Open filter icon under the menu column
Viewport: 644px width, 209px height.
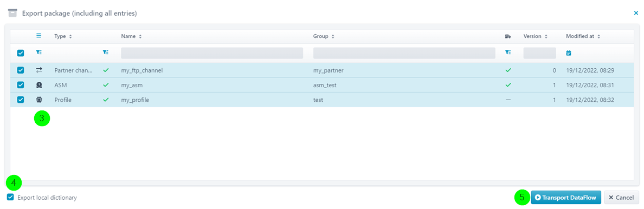pyautogui.click(x=38, y=53)
